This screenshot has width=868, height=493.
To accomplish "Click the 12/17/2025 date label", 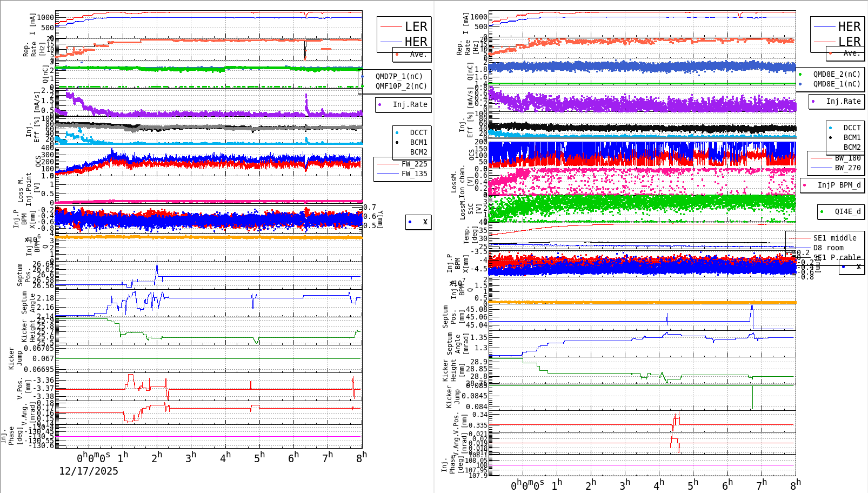I will pyautogui.click(x=88, y=471).
